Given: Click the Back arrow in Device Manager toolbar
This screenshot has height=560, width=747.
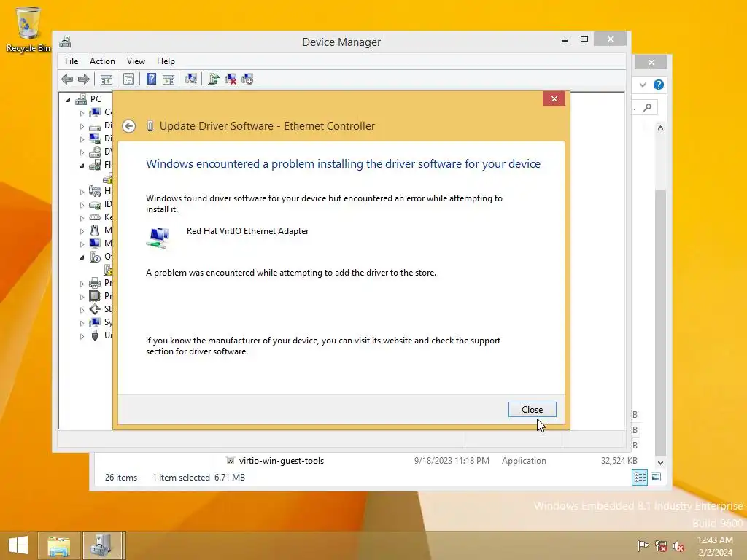Looking at the screenshot, I should [67, 79].
